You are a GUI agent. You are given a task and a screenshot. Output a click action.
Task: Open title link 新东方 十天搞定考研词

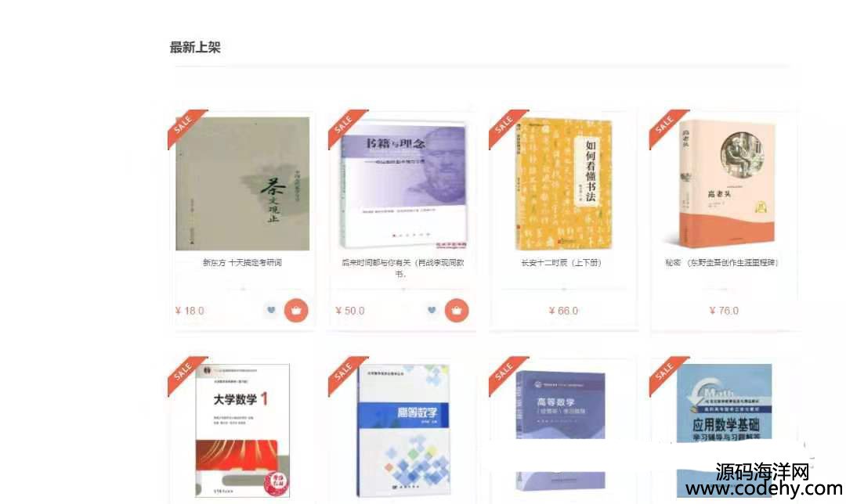pyautogui.click(x=242, y=262)
